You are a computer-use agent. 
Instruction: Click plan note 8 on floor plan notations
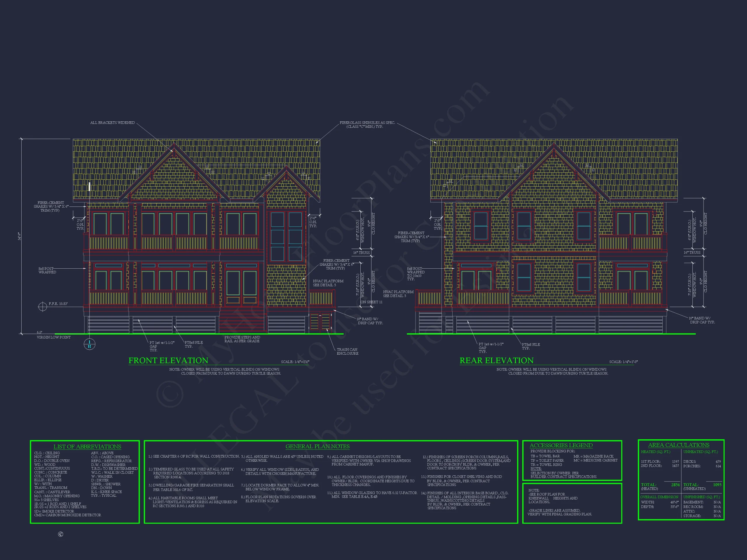(x=279, y=499)
